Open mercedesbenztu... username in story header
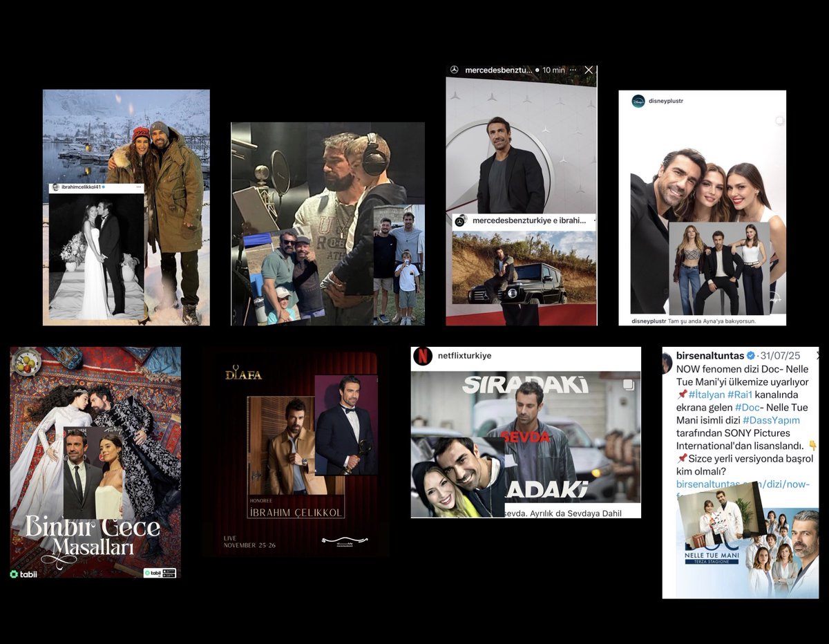829x644 pixels. (498, 70)
